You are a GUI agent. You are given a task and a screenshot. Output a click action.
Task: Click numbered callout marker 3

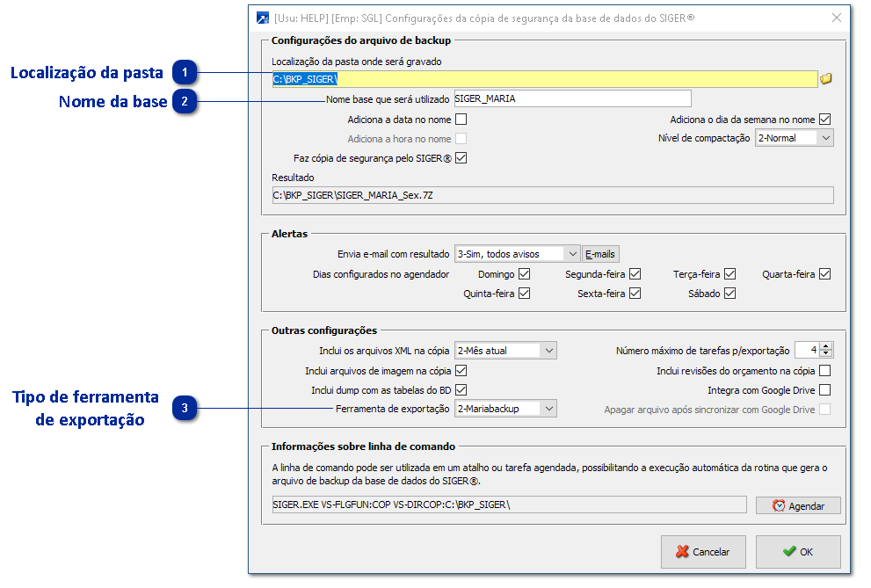pyautogui.click(x=185, y=408)
